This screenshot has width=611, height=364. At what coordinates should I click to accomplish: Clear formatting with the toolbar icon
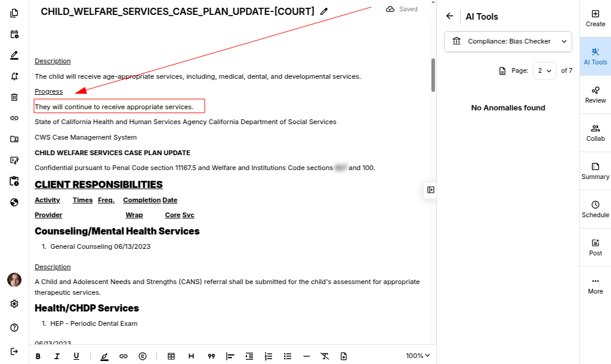pos(325,356)
